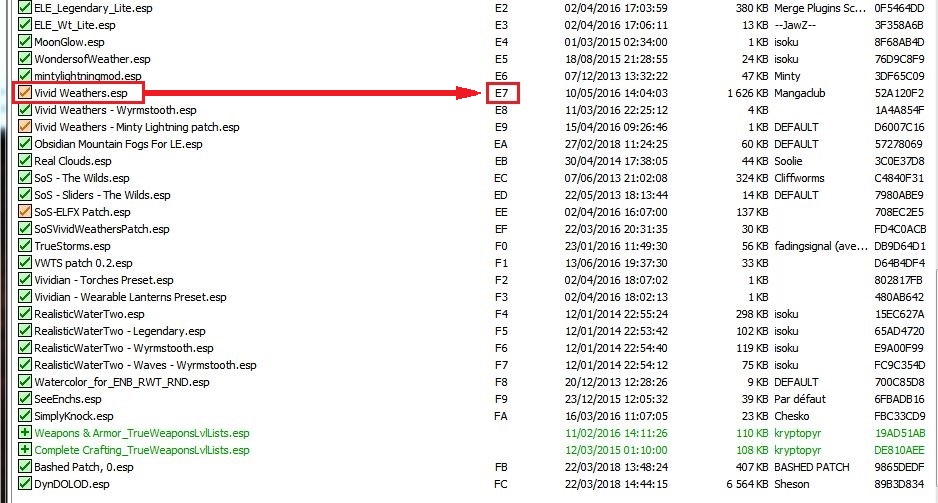This screenshot has height=503, width=938.
Task: Click the --JawZ-- author cell
Action: pos(795,25)
